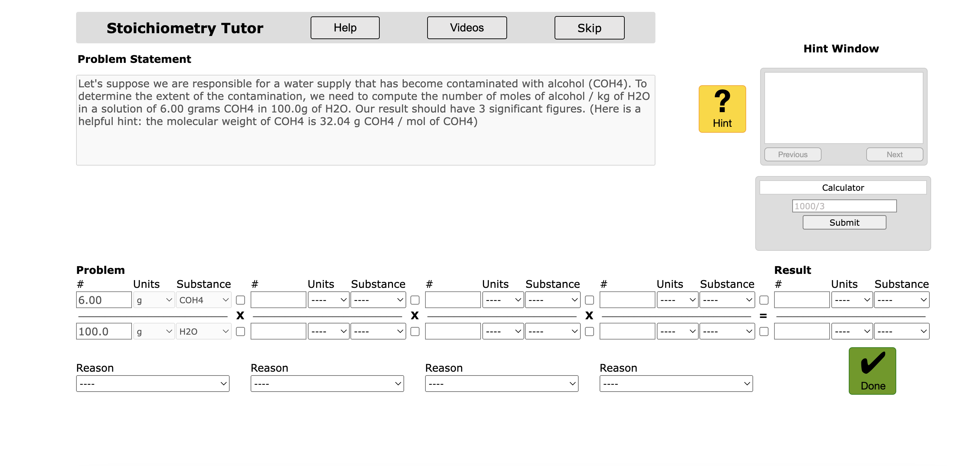Open the third Reason dropdown menu
The image size is (980, 466).
coord(498,383)
